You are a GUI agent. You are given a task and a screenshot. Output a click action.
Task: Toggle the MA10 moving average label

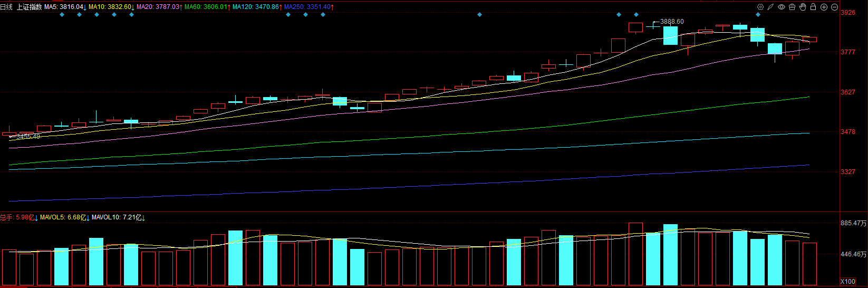[110, 7]
